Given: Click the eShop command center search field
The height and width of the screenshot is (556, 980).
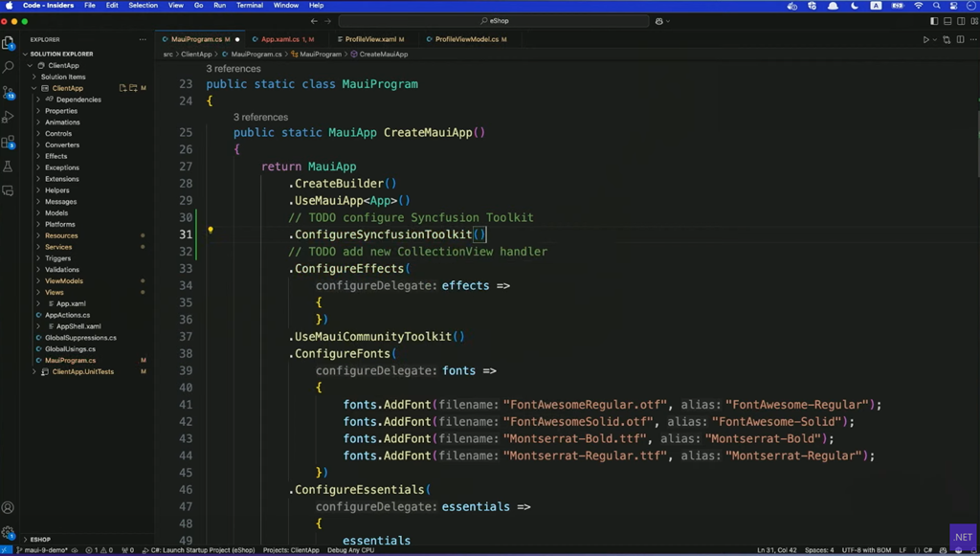Looking at the screenshot, I should [493, 21].
